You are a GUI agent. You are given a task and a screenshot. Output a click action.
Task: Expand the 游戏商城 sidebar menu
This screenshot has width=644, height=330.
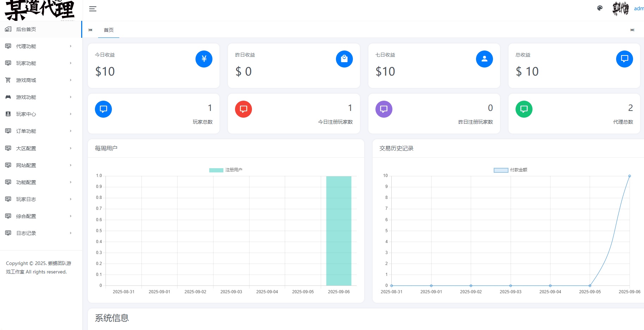tap(39, 80)
